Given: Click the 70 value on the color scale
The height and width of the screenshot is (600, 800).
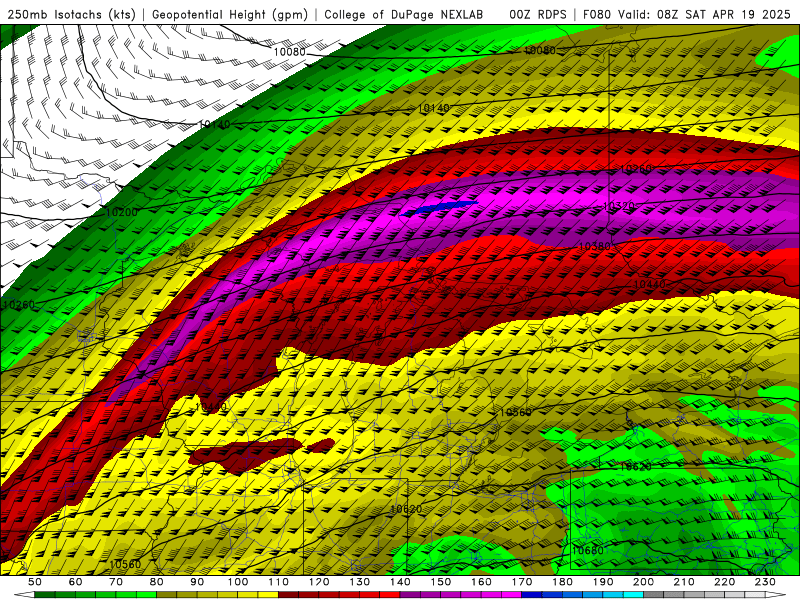Looking at the screenshot, I should 116,582.
